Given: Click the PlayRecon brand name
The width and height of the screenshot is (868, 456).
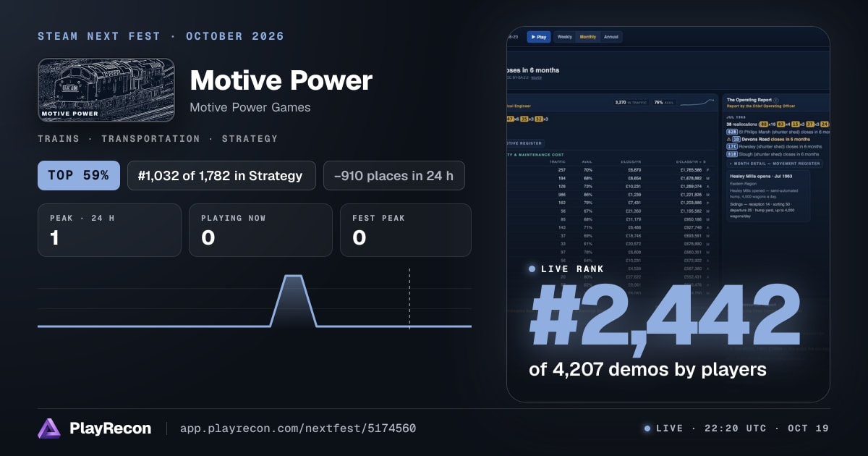Looking at the screenshot, I should [110, 428].
